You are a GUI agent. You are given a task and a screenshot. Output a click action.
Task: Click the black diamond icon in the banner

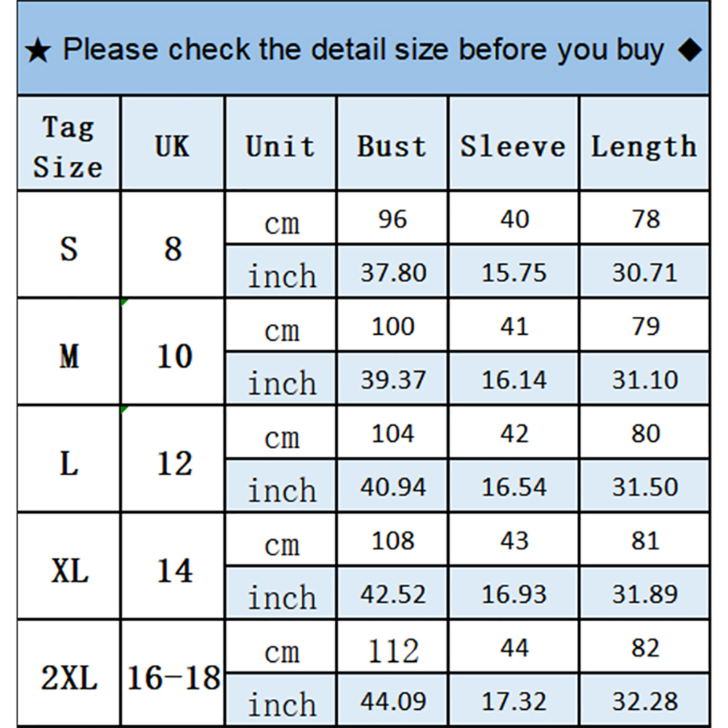(691, 50)
